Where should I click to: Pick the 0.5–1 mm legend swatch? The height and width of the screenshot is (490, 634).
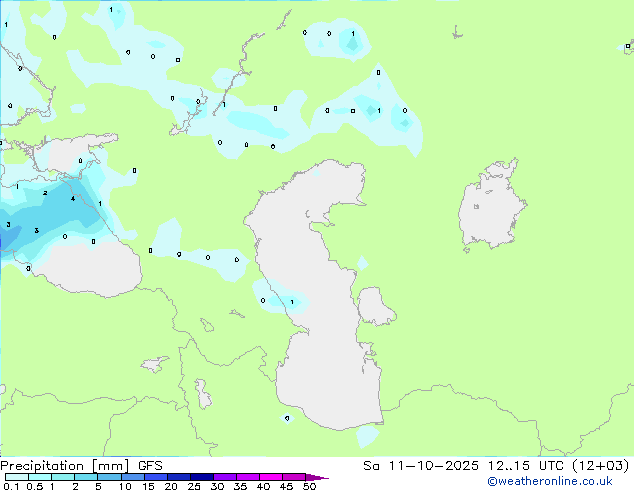point(40,477)
